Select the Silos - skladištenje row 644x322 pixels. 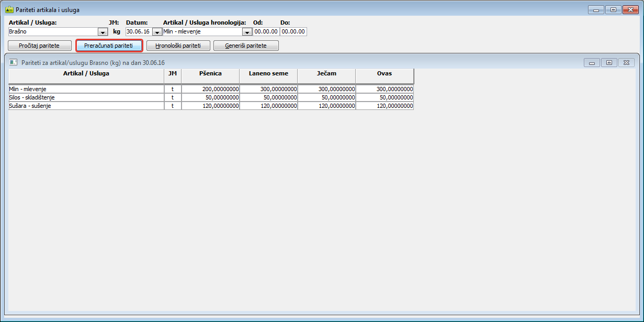click(x=86, y=97)
